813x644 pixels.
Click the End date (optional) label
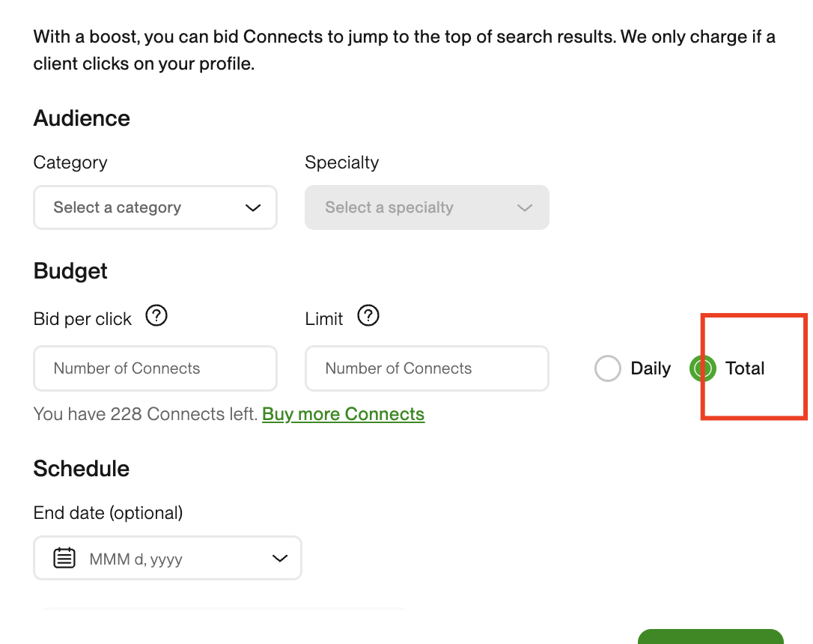point(108,513)
